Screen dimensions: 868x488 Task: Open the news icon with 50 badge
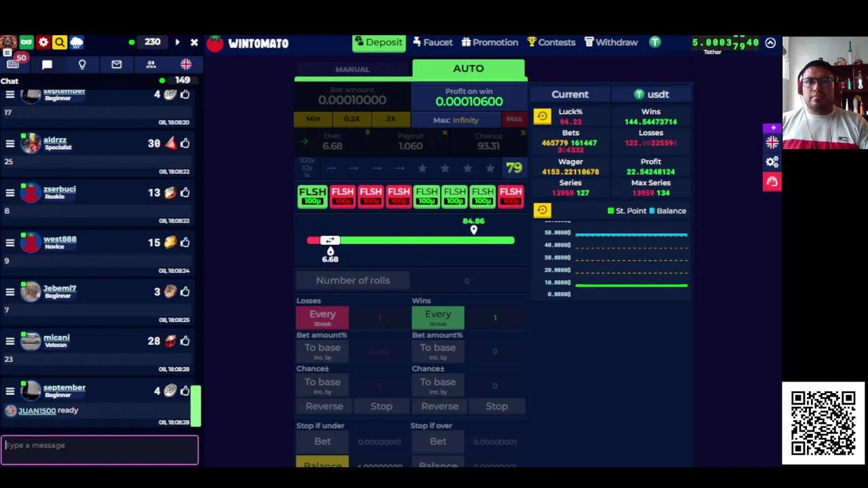(14, 63)
